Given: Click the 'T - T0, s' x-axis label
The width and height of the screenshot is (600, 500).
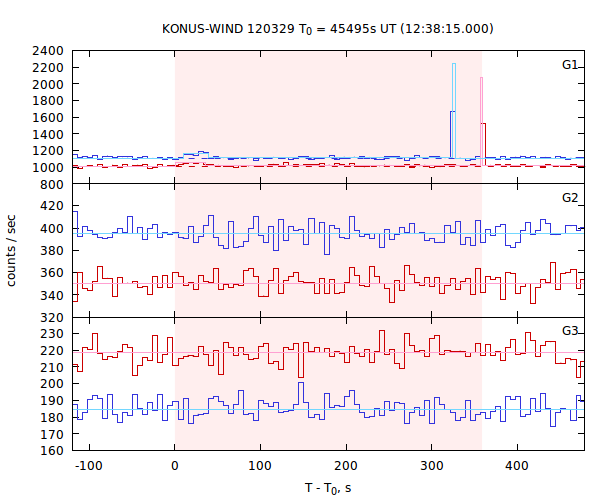Looking at the screenshot, I should click(x=328, y=489).
